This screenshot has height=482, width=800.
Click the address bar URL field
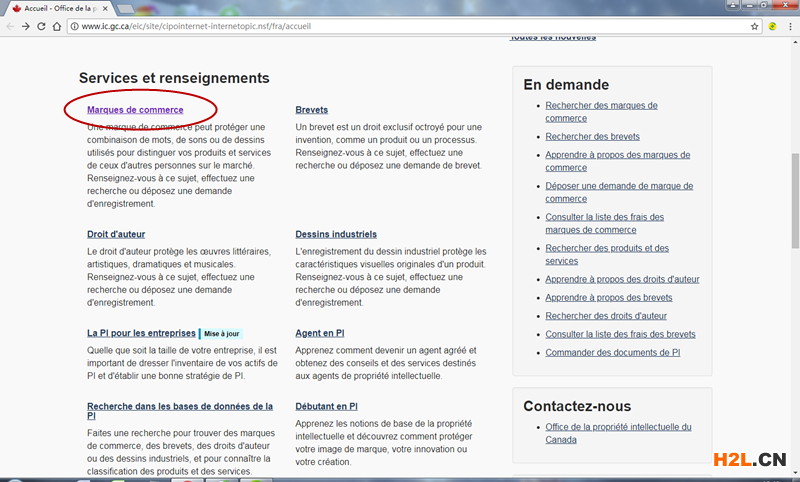(x=400, y=26)
